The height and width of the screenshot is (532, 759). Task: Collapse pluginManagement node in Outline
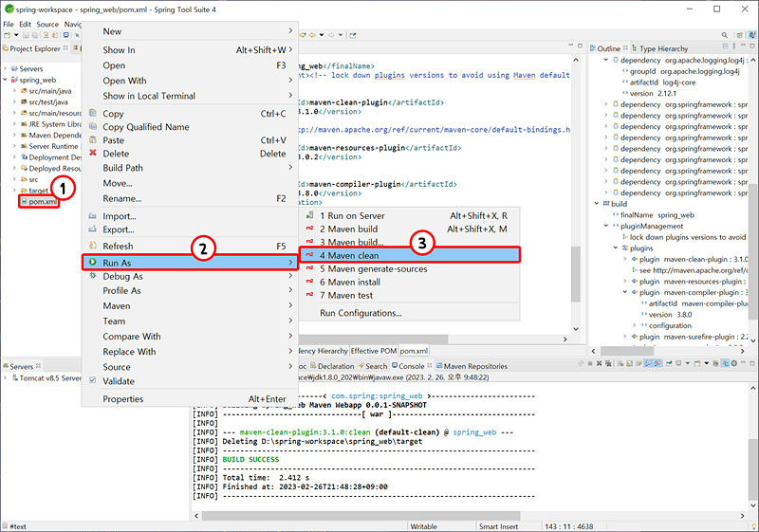[x=606, y=226]
